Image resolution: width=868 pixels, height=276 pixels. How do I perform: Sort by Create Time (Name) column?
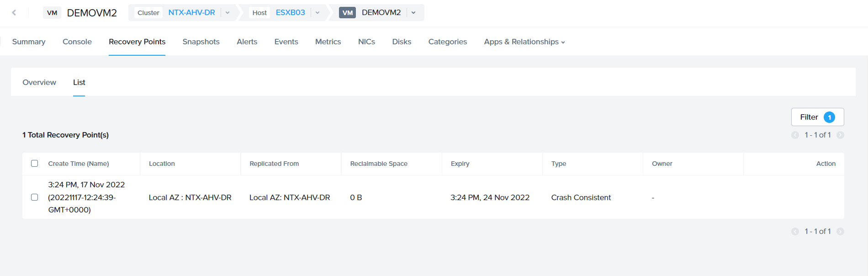[x=79, y=164]
